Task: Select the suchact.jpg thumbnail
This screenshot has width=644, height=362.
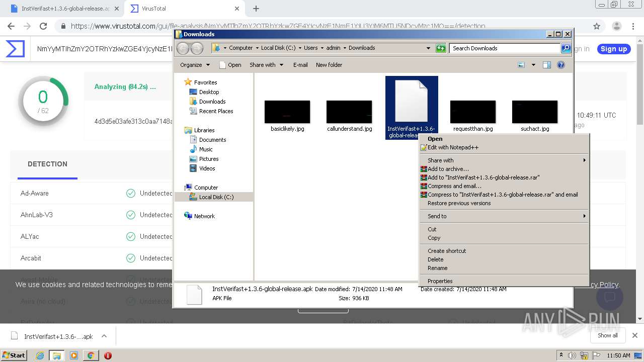Action: coord(535,112)
